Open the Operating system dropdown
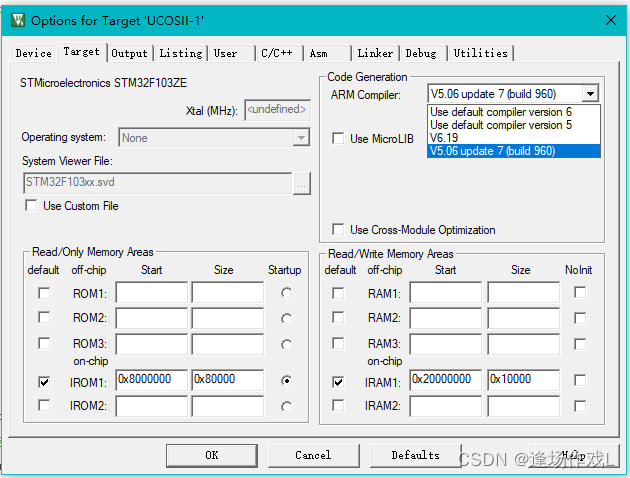This screenshot has height=478, width=630. point(214,138)
